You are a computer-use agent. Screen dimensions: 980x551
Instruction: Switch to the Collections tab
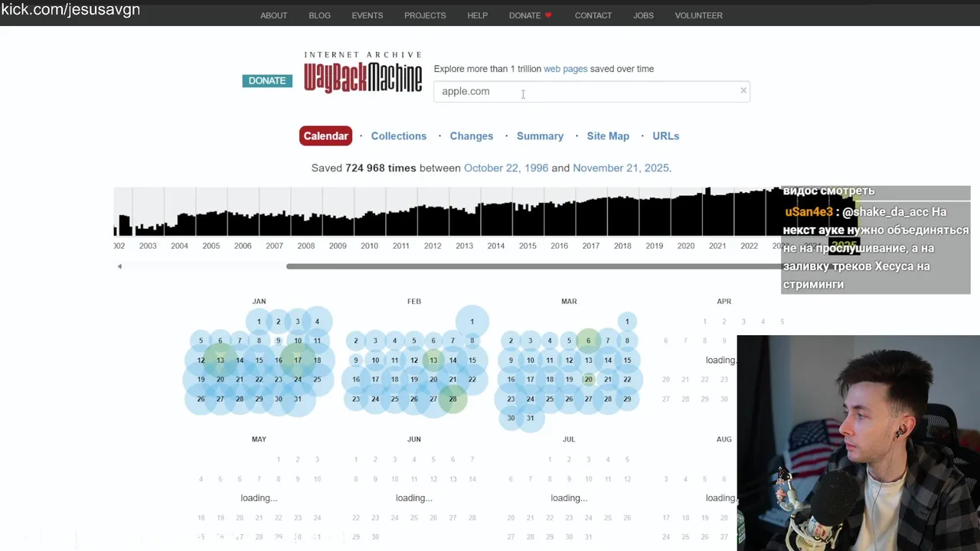coord(399,136)
